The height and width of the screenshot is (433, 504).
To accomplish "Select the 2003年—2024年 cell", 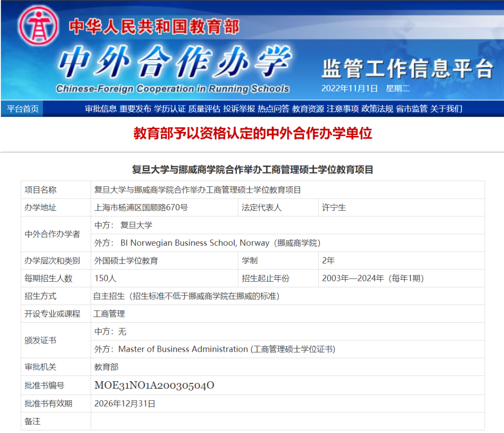I will pos(401,278).
